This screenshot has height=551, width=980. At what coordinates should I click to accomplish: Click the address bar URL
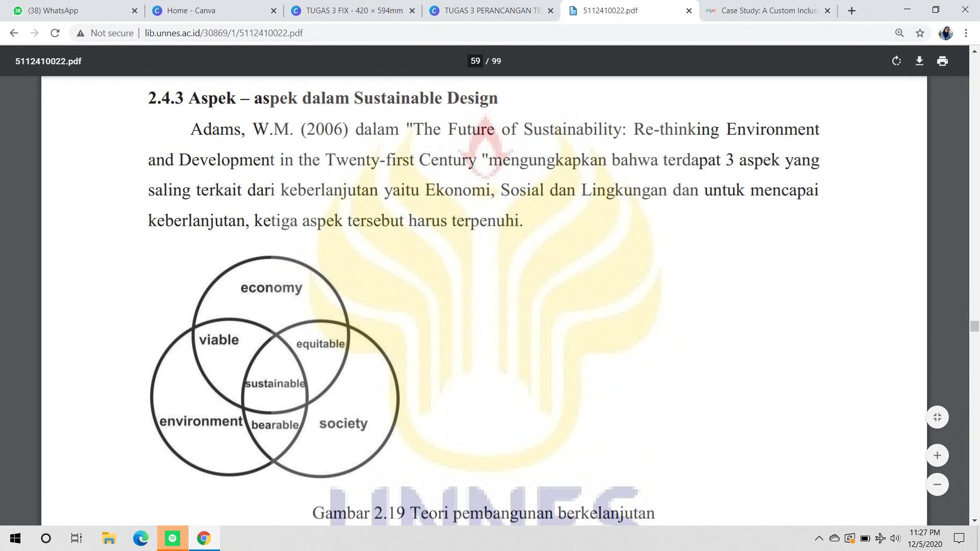224,33
